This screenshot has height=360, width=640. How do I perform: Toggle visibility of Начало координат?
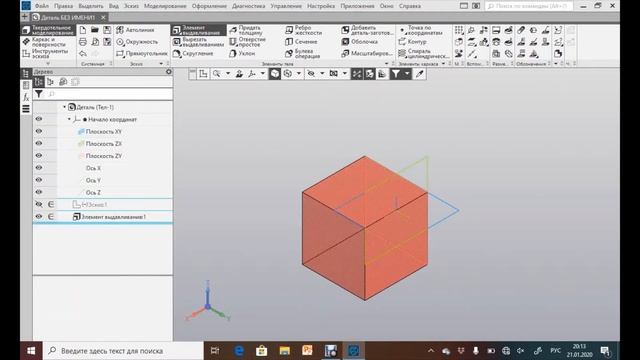pos(39,119)
